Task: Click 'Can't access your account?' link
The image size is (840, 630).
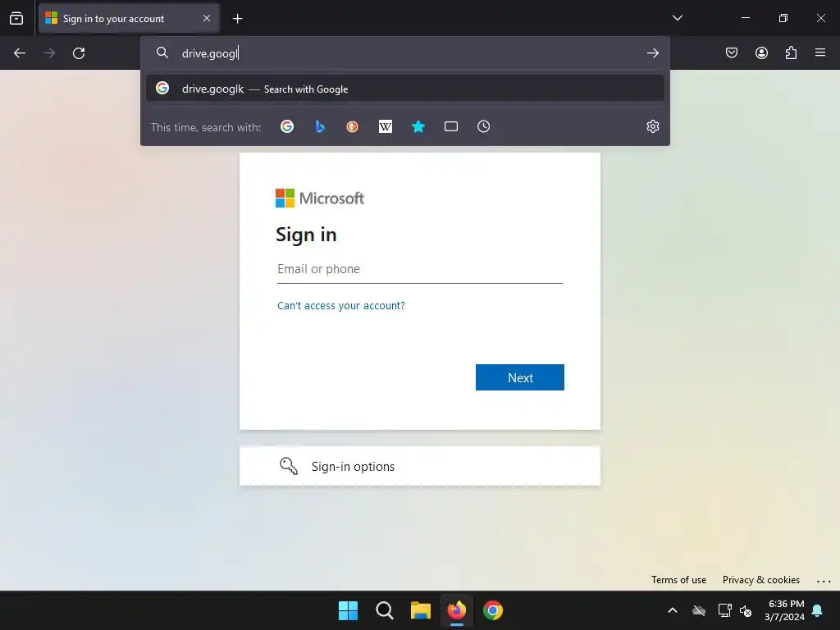Action: [x=341, y=305]
